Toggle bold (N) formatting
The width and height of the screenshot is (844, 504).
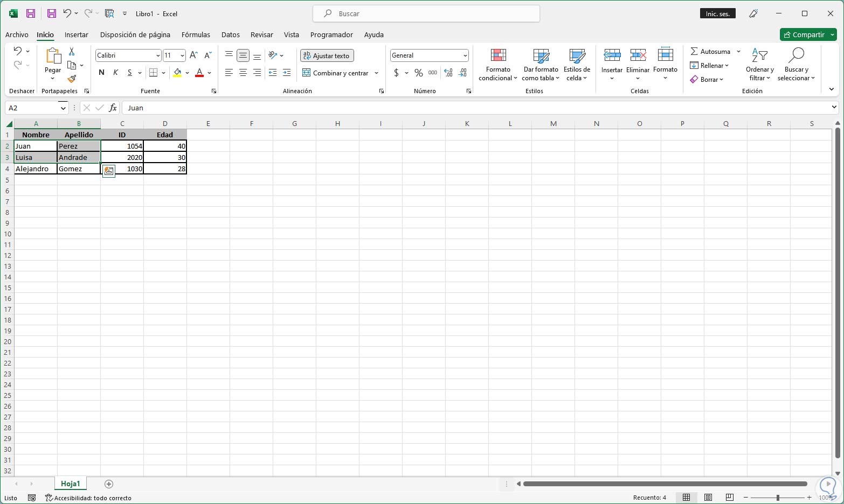(x=101, y=73)
